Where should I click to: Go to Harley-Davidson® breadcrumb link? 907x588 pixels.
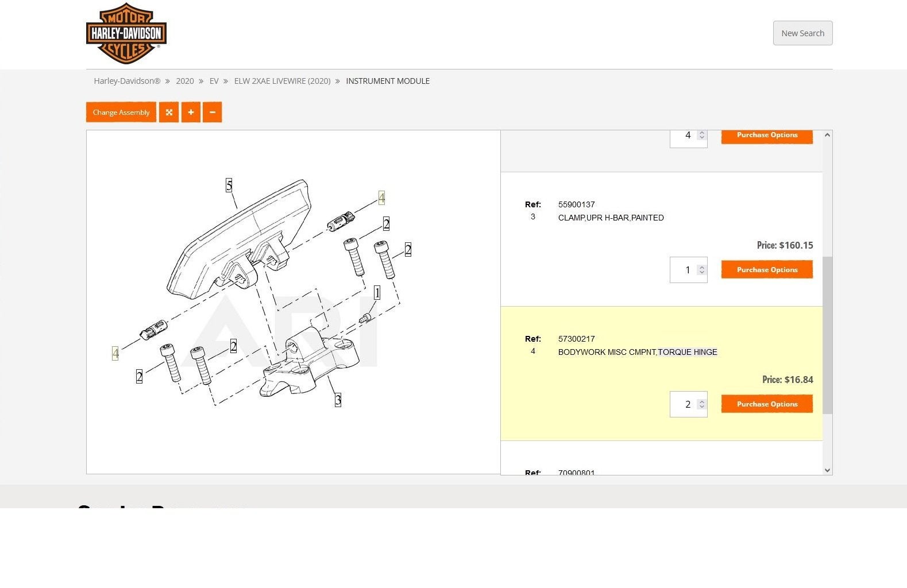coord(127,81)
